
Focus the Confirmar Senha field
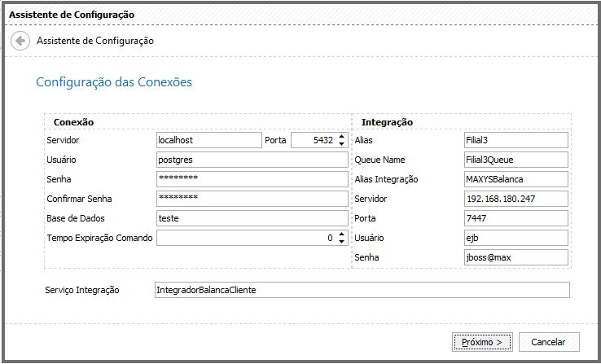(x=252, y=199)
